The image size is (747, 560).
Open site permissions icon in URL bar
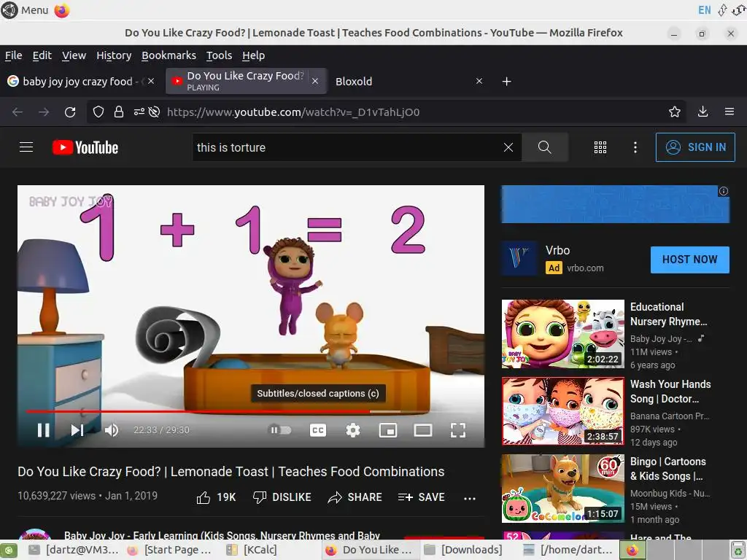tap(139, 112)
